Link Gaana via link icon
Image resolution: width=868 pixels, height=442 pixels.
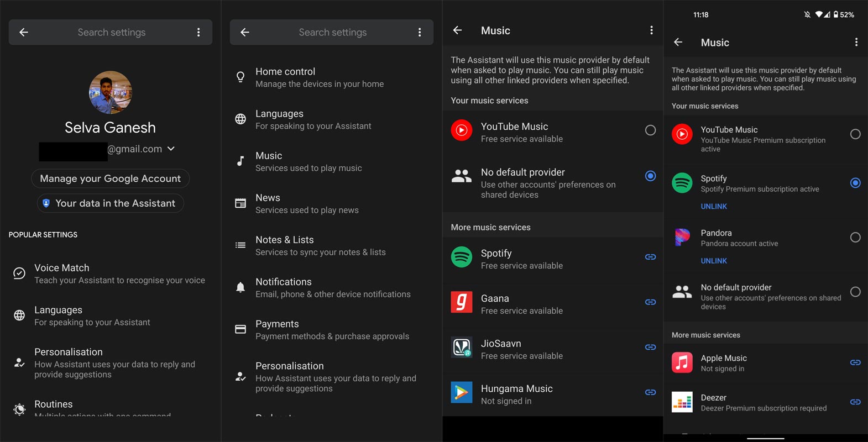click(651, 302)
